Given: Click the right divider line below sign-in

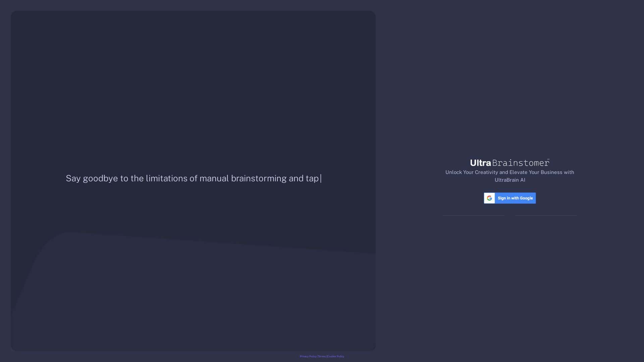Looking at the screenshot, I should pos(546,216).
